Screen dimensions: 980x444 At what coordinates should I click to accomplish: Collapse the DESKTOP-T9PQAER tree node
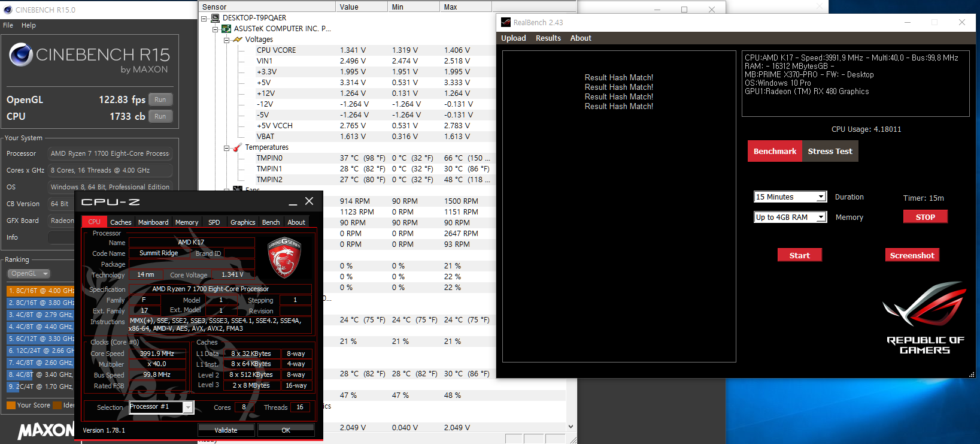204,18
